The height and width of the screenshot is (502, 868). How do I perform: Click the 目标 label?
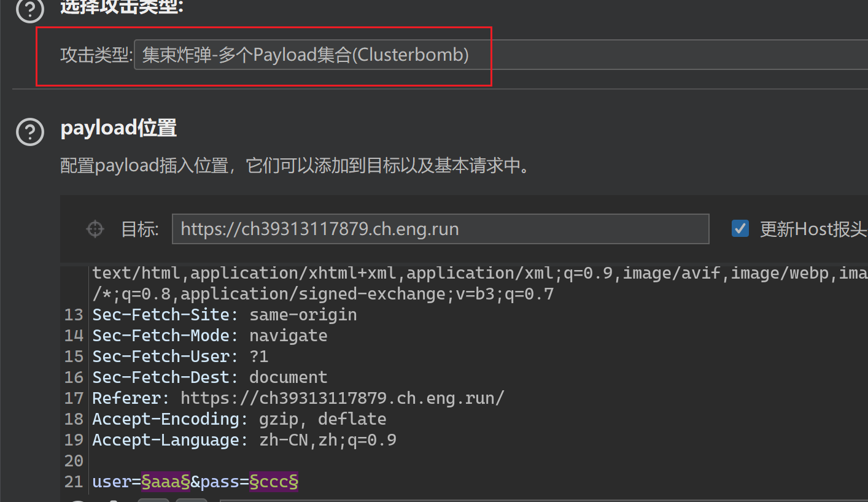click(140, 230)
